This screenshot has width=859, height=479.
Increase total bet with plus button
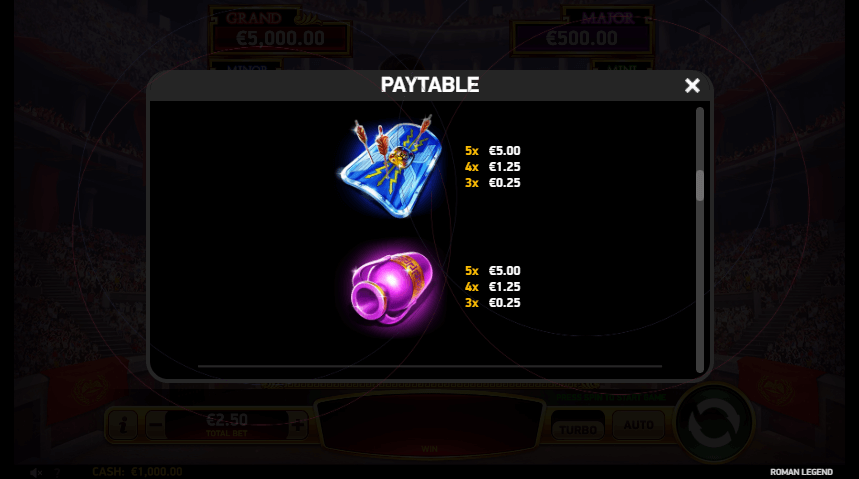298,425
